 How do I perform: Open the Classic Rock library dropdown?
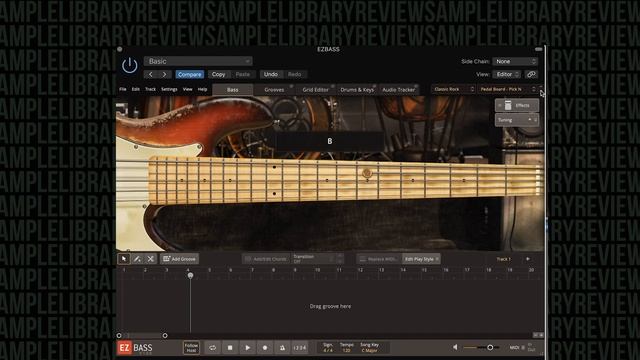click(453, 89)
